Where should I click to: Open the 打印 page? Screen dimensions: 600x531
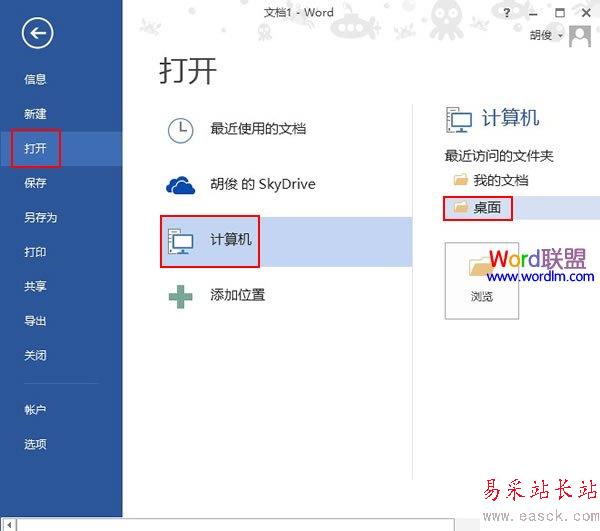35,252
